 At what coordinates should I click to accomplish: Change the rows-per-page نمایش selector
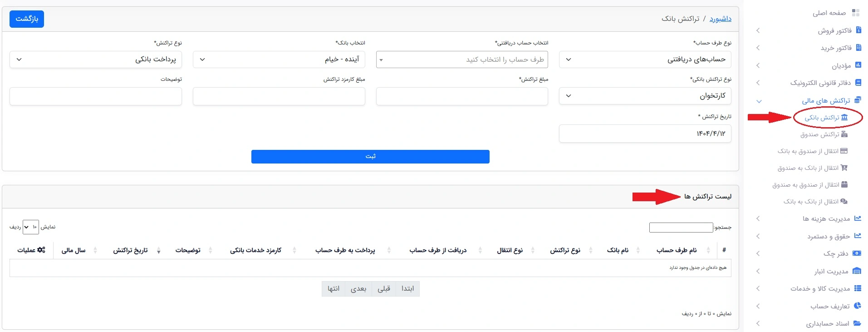[31, 227]
